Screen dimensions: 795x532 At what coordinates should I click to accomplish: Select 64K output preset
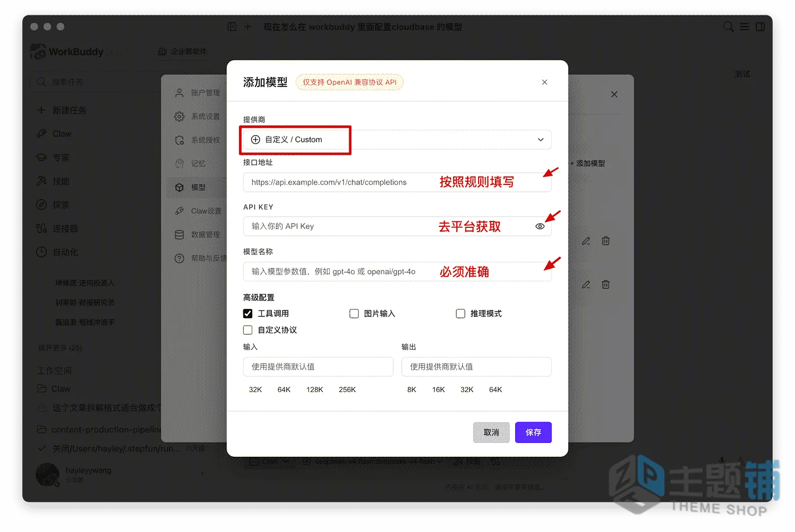(x=496, y=389)
